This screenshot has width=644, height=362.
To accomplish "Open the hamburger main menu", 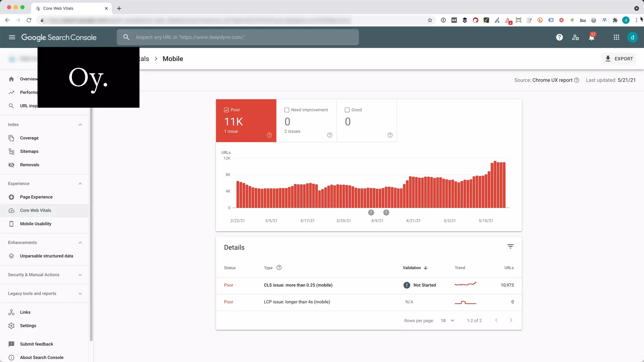I will [x=12, y=37].
